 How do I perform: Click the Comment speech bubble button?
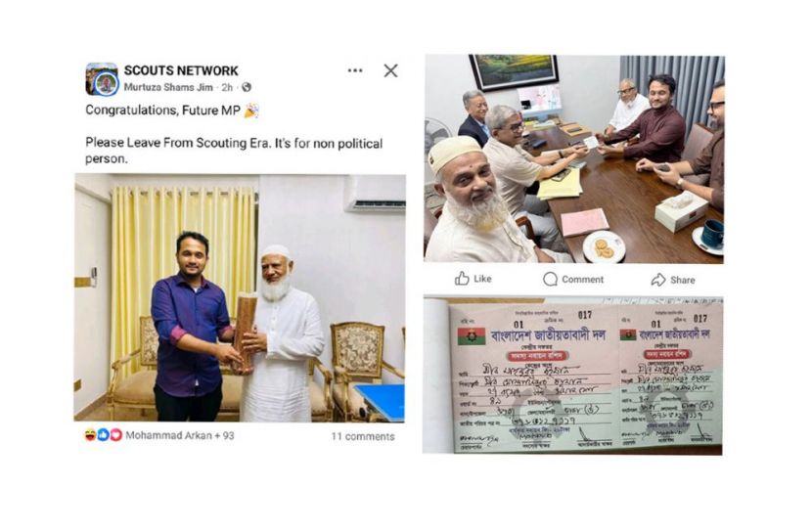[x=573, y=280]
